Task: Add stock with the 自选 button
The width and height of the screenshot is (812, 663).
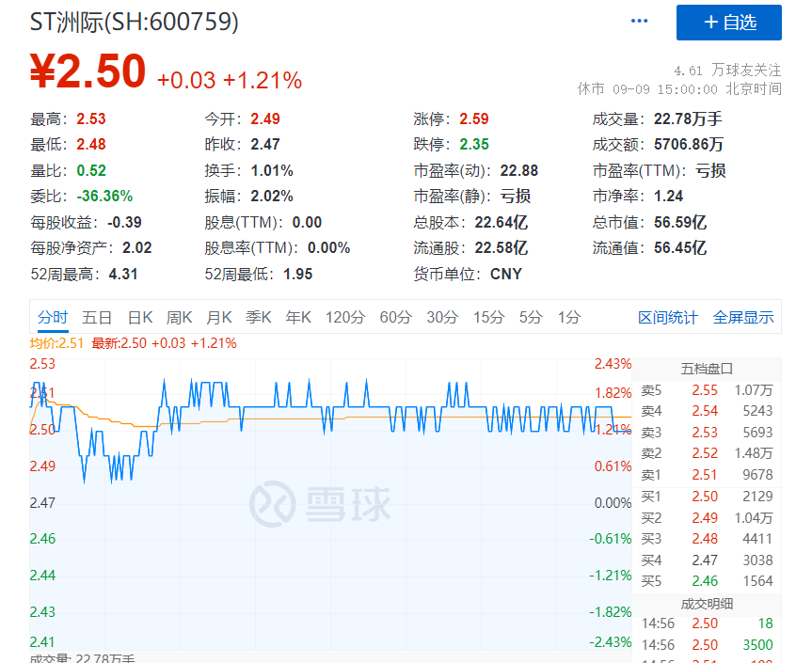Action: pyautogui.click(x=728, y=23)
